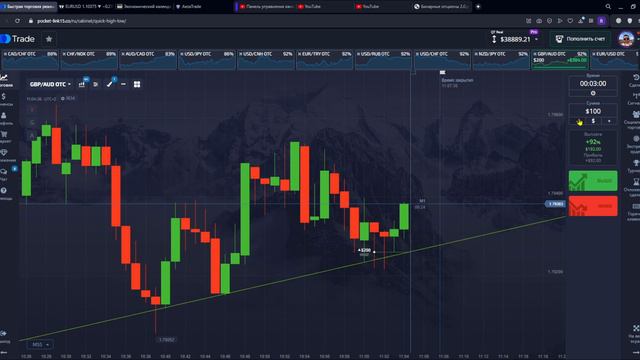Open the indicators icon in chart toolbar
640x360 pixels.
tap(96, 84)
